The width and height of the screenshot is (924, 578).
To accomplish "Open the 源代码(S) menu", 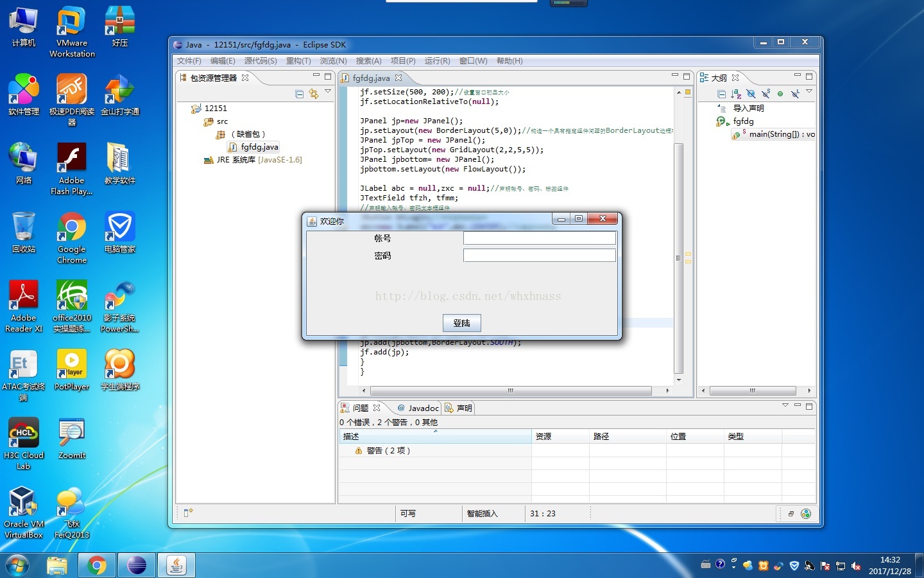I will coord(261,61).
